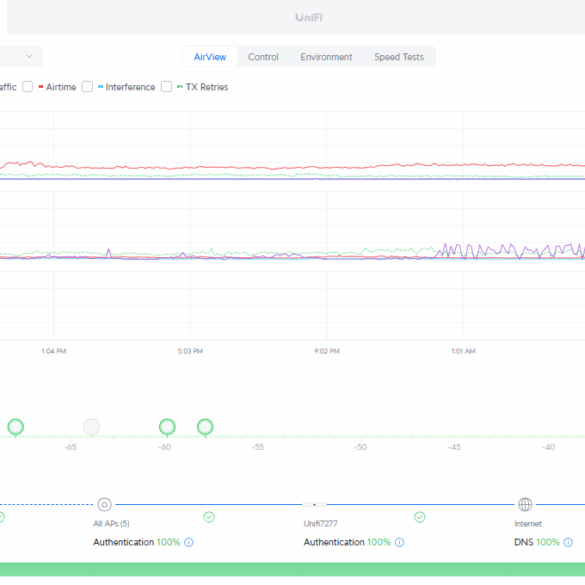This screenshot has height=585, width=585.
Task: Open info icon next to All APs Authentication 100%
Action: tap(189, 542)
